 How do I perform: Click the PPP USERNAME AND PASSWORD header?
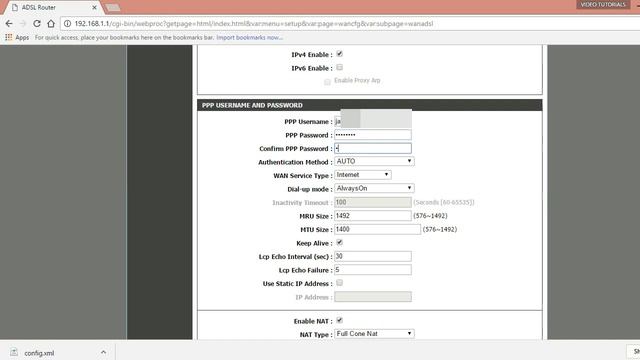[369, 105]
